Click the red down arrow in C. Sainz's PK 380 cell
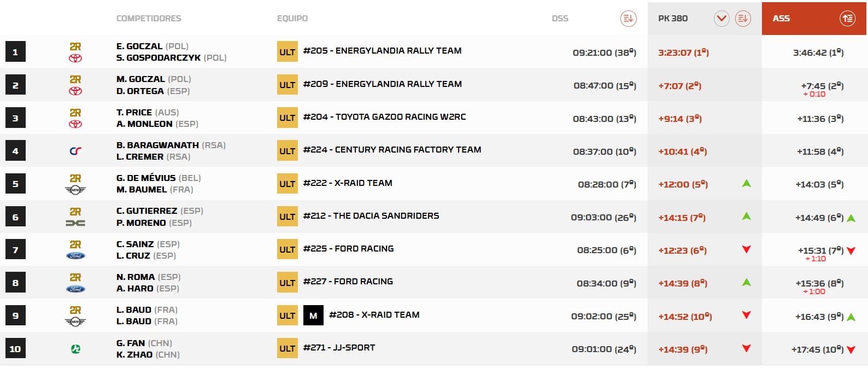The height and width of the screenshot is (368, 868). coord(746,249)
